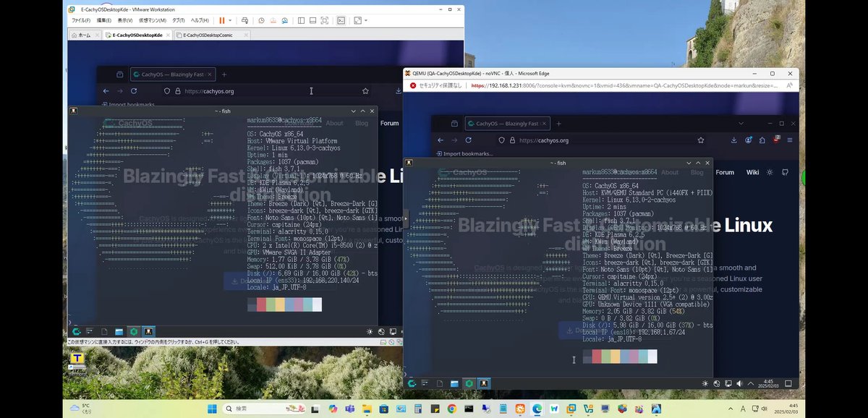Click site shield icon in QEMU guest browser
This screenshot has height=418, width=868.
(503, 140)
